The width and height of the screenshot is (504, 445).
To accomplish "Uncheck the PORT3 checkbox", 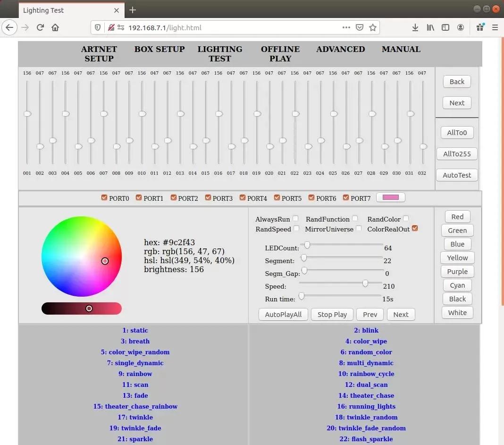I will click(x=208, y=198).
